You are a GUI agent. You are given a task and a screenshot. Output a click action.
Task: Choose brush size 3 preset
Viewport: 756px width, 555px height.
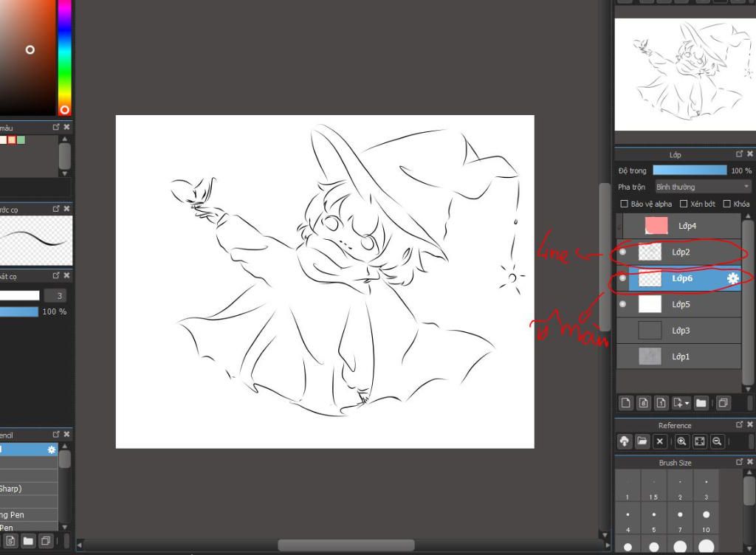[706, 486]
